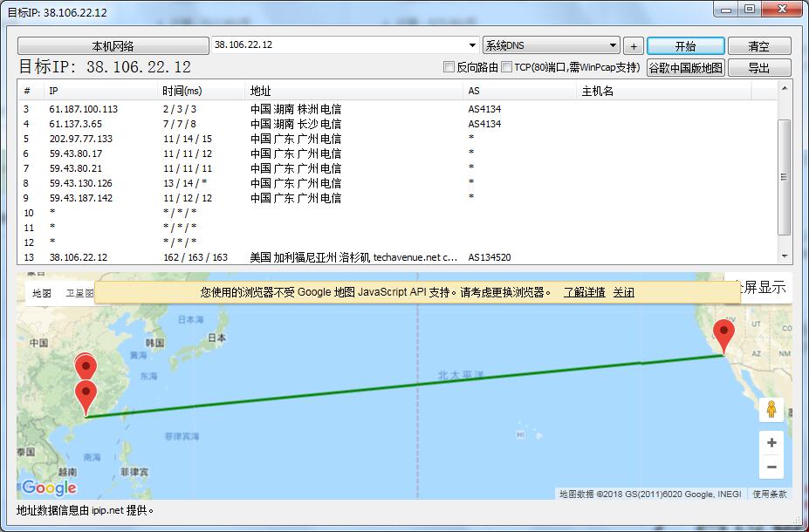This screenshot has height=532, width=809.
Task: Click the plus button beside DNS dropdown
Action: [x=634, y=46]
